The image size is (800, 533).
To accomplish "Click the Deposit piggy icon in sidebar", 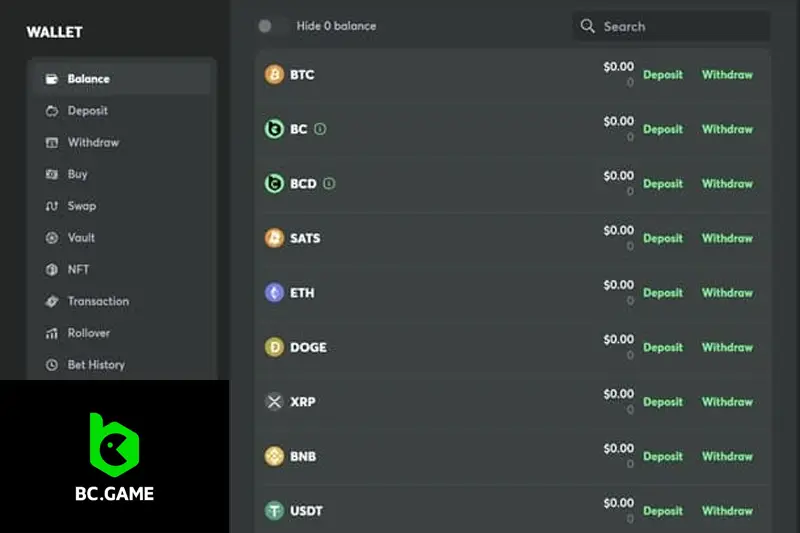I will point(52,111).
